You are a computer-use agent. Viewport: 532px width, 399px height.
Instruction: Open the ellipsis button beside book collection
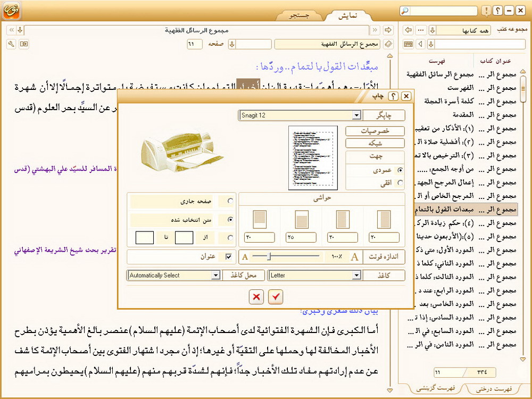(x=421, y=30)
